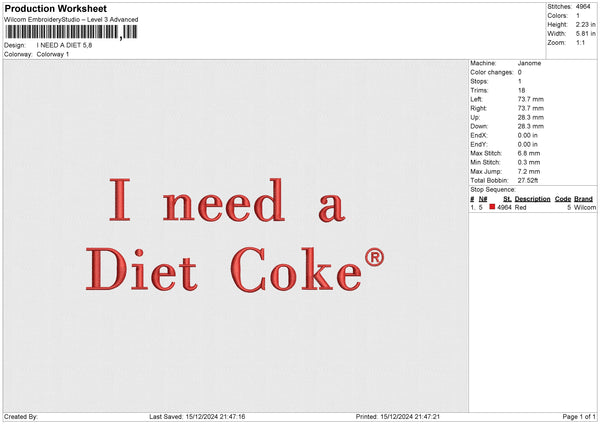Click the 'Created By:' footer label
This screenshot has width=600, height=424.
pyautogui.click(x=21, y=416)
